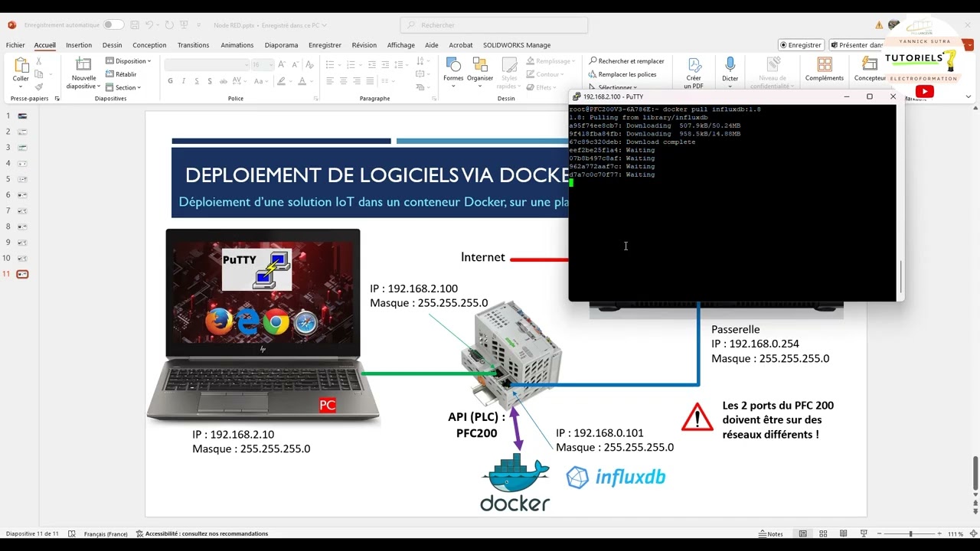Open the Police dialog launcher
The height and width of the screenshot is (551, 980).
(x=316, y=99)
